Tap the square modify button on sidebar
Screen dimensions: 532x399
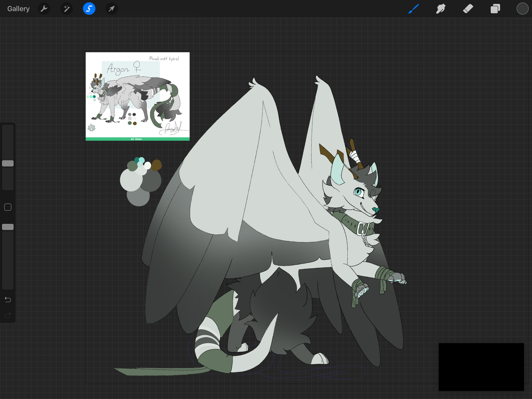tap(8, 207)
